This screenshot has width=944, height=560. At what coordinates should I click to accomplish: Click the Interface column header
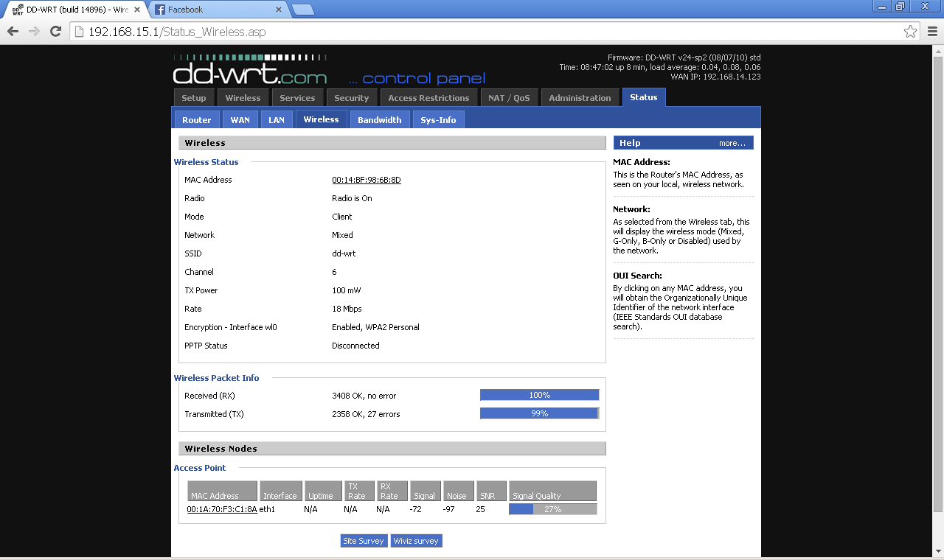(x=280, y=491)
